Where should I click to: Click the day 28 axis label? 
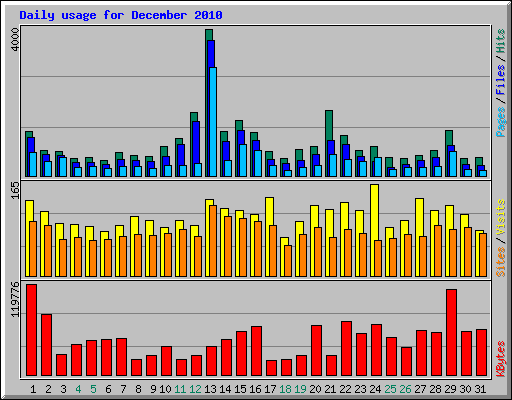point(435,389)
